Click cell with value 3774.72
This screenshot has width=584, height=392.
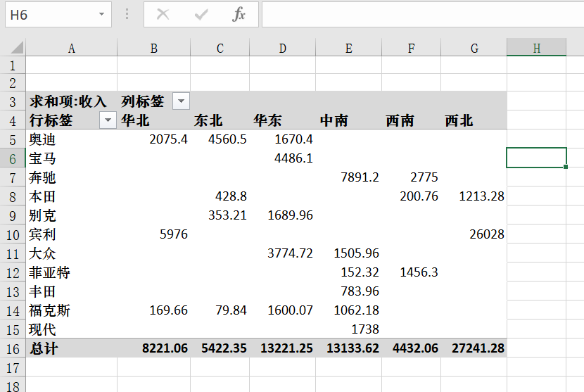coord(283,253)
